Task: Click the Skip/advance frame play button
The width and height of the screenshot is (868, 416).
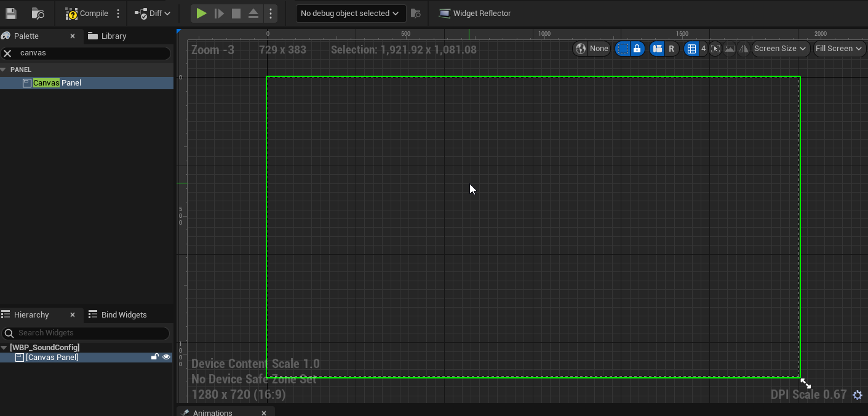Action: pos(219,13)
